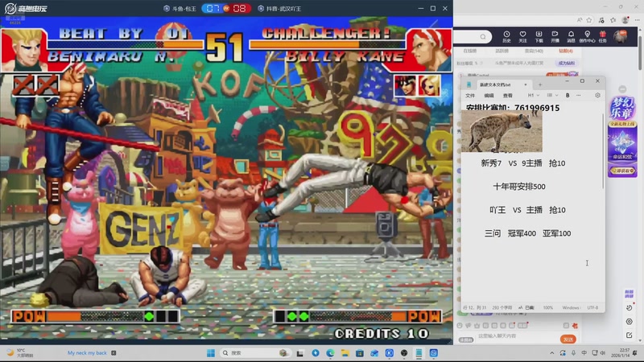The height and width of the screenshot is (362, 644).
Task: Click Notepad vertical scrollbar
Action: click(x=603, y=150)
